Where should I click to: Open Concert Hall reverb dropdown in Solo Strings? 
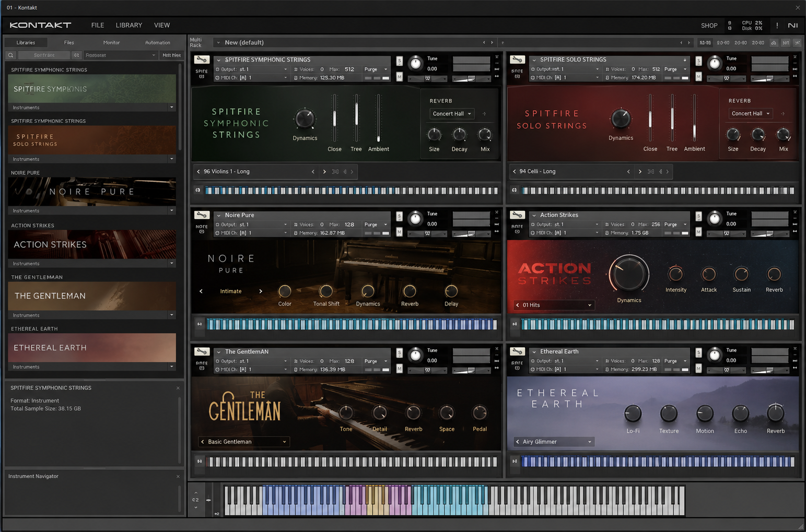click(751, 113)
